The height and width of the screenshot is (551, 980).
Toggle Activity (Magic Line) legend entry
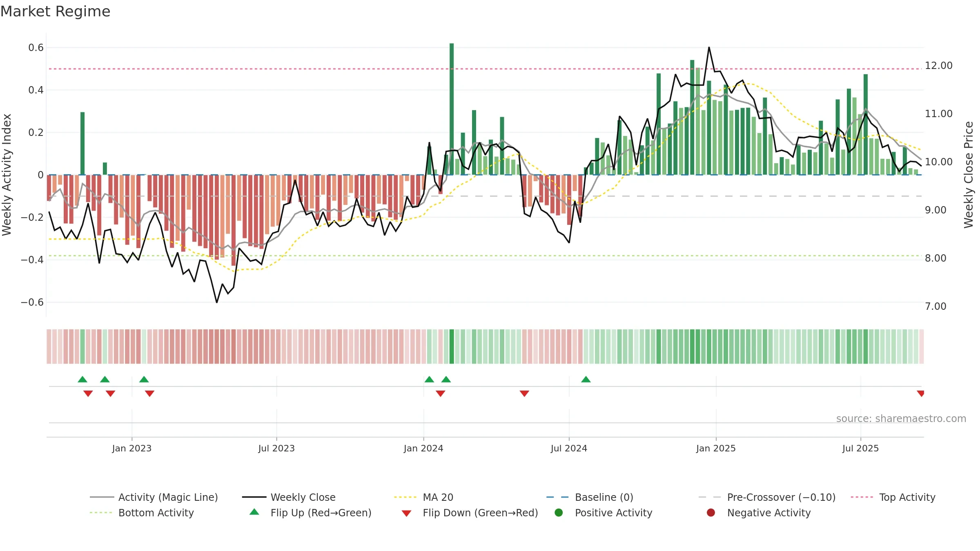click(x=154, y=497)
